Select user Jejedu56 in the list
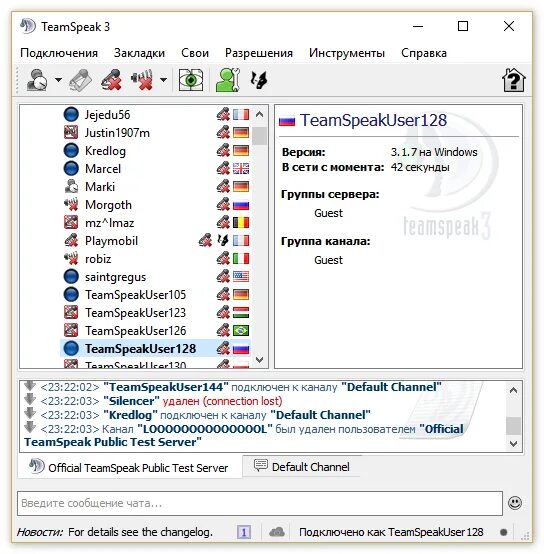The image size is (544, 554). point(107,114)
